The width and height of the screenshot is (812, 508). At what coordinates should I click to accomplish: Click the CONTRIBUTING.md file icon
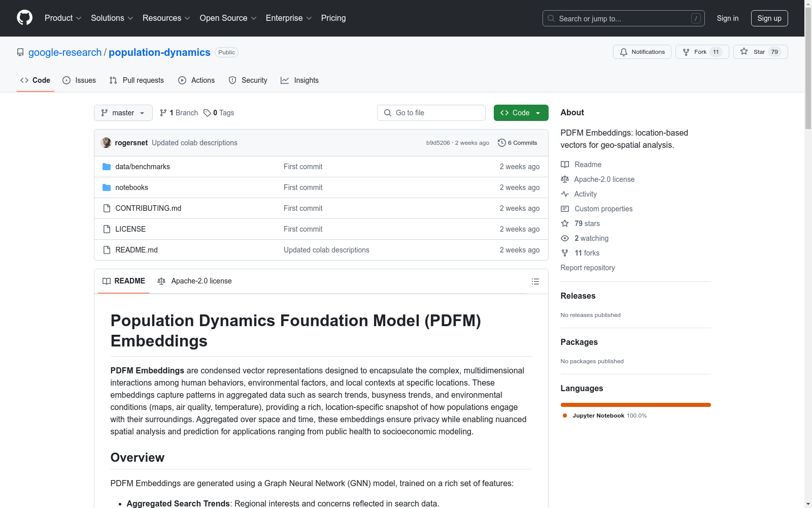point(107,208)
